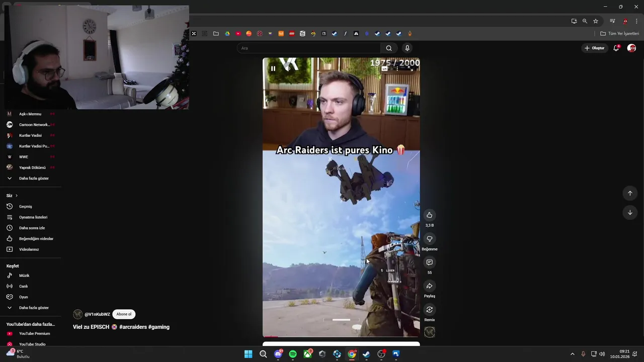Open the install/cast icon in address bar

pos(574,21)
